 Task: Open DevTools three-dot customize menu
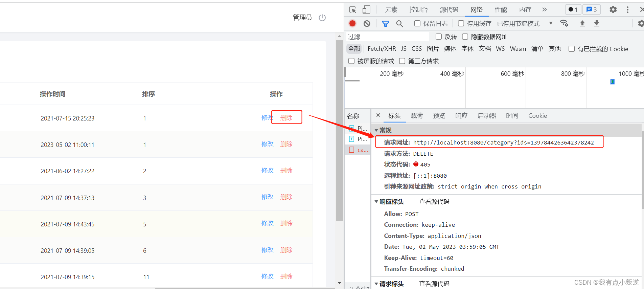[x=627, y=10]
